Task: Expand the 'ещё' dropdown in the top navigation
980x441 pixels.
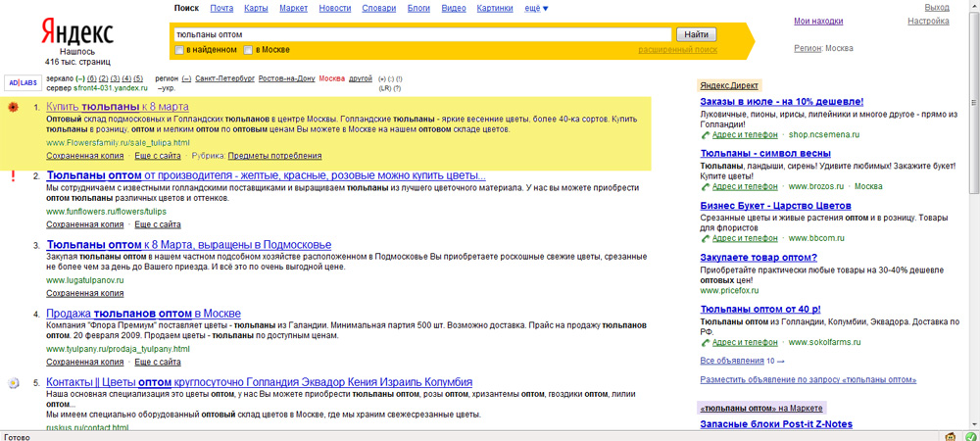Action: click(x=536, y=8)
